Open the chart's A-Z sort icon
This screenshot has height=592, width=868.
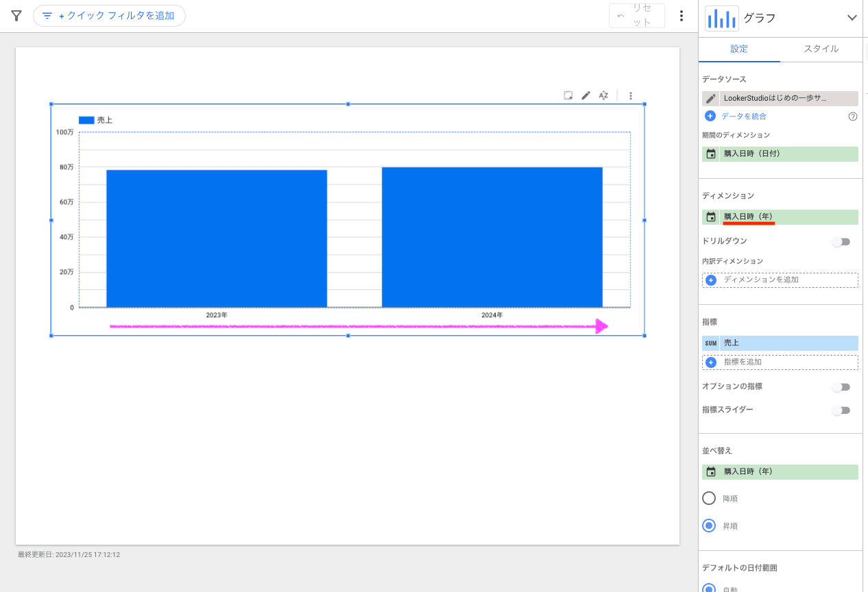[x=603, y=96]
